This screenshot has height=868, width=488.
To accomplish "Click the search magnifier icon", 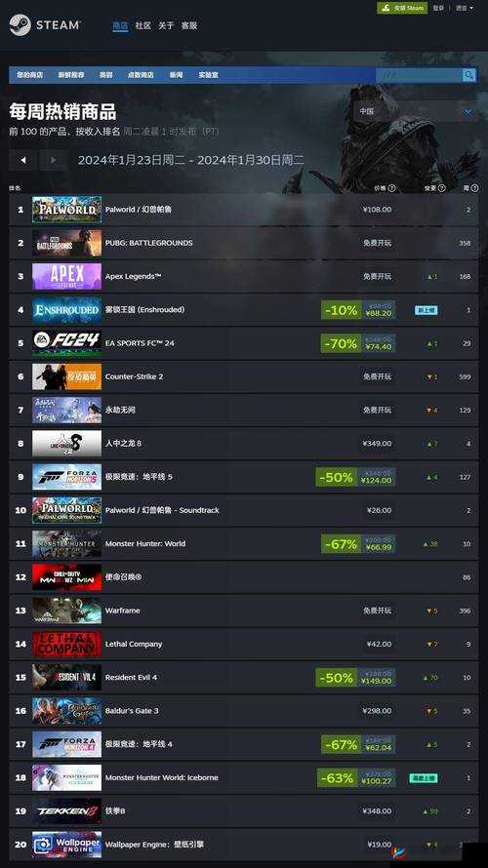I will click(x=468, y=75).
